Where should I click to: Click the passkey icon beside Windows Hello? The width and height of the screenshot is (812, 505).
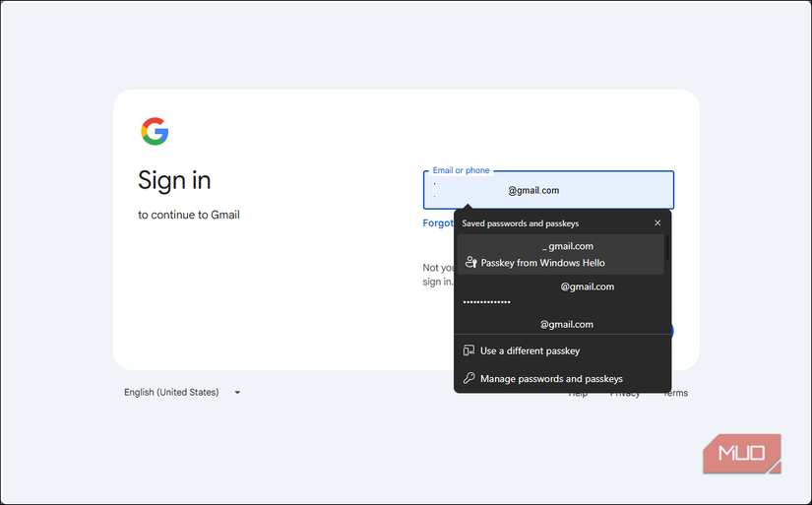click(470, 262)
